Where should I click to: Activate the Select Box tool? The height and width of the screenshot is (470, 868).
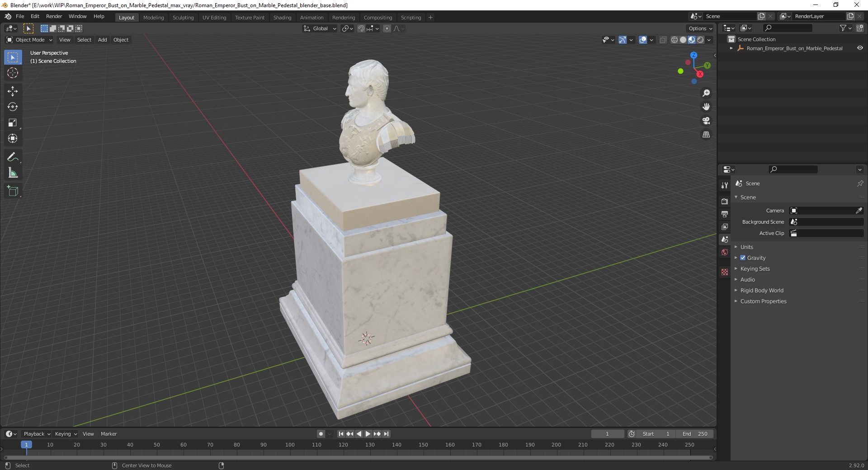pyautogui.click(x=13, y=57)
